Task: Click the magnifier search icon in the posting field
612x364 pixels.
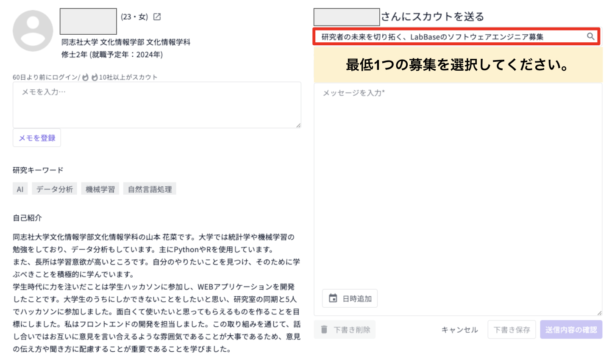Action: click(x=591, y=36)
